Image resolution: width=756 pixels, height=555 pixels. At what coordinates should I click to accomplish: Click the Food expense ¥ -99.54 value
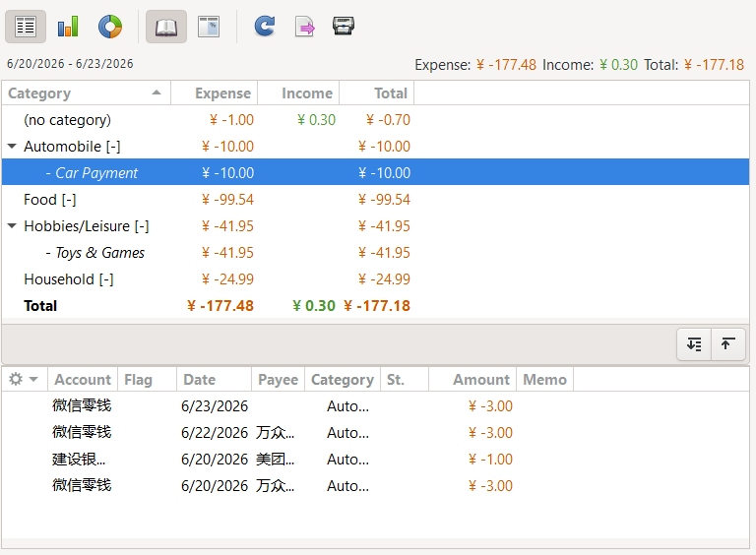[x=227, y=200]
